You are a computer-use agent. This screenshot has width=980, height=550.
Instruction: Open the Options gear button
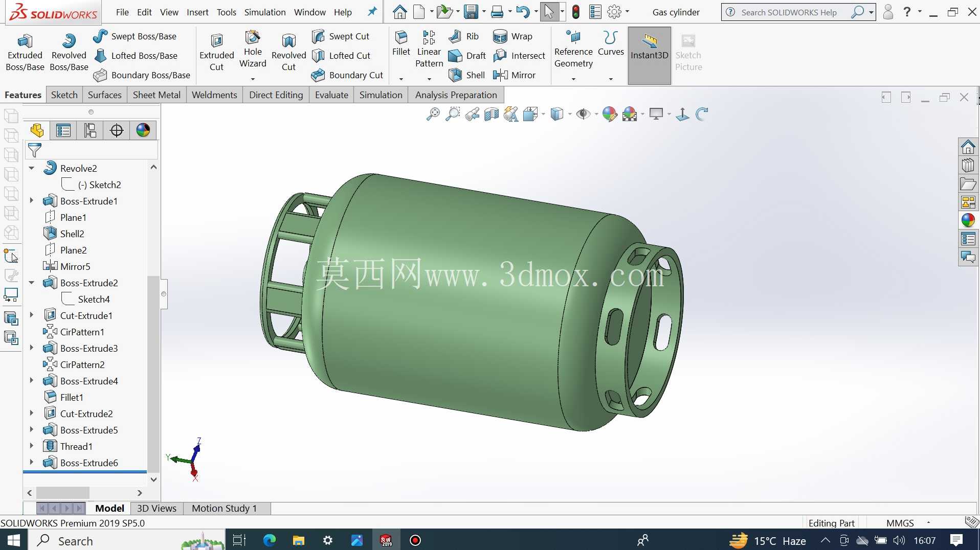tap(614, 12)
